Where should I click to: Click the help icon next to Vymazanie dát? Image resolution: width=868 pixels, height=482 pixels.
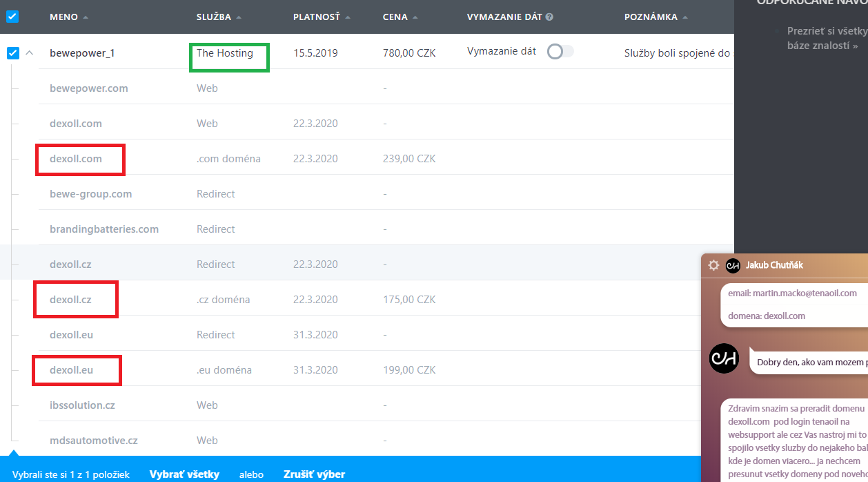click(549, 17)
